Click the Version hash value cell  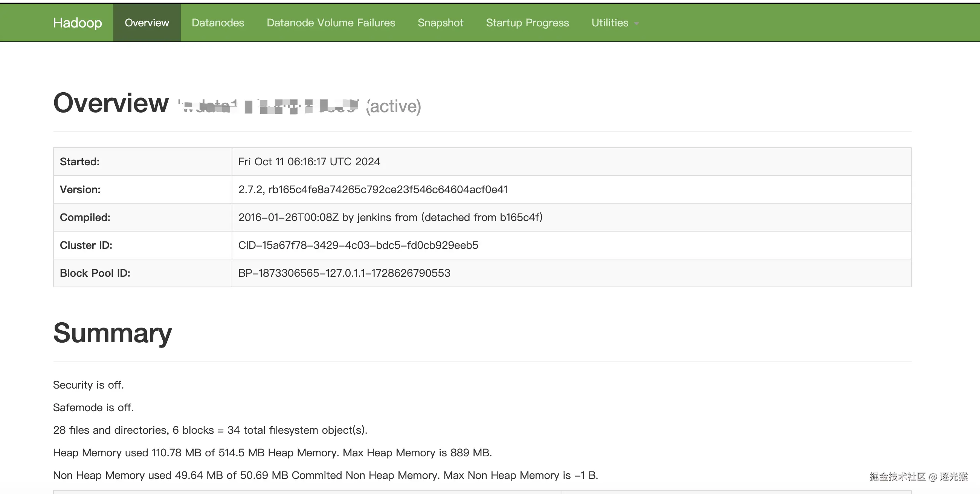tap(373, 189)
